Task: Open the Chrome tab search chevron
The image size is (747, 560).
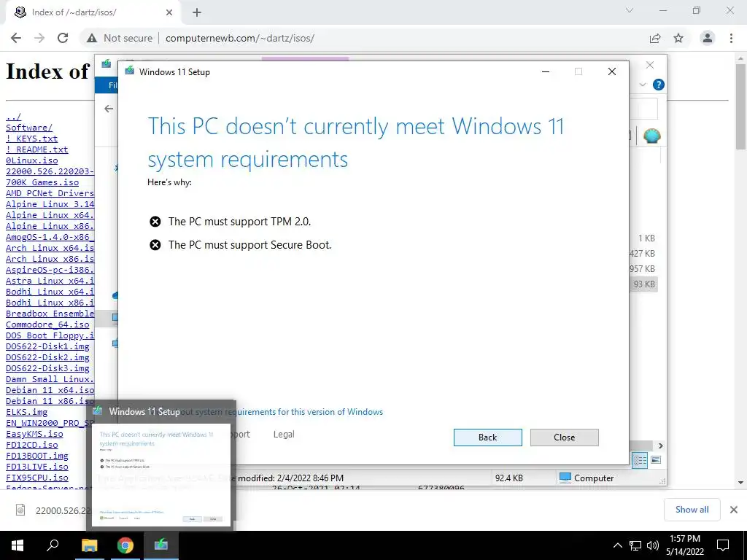Action: (x=630, y=10)
